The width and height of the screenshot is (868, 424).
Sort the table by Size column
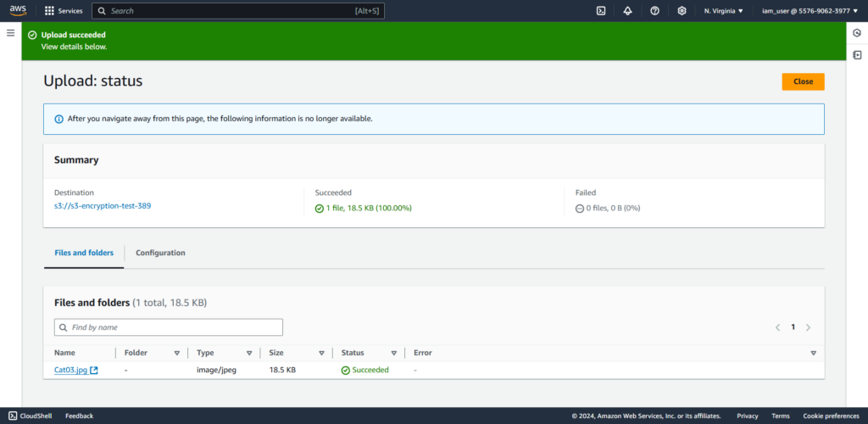point(321,353)
